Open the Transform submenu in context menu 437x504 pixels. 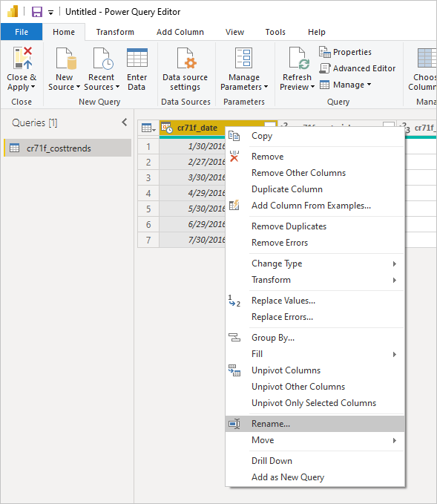[315, 280]
